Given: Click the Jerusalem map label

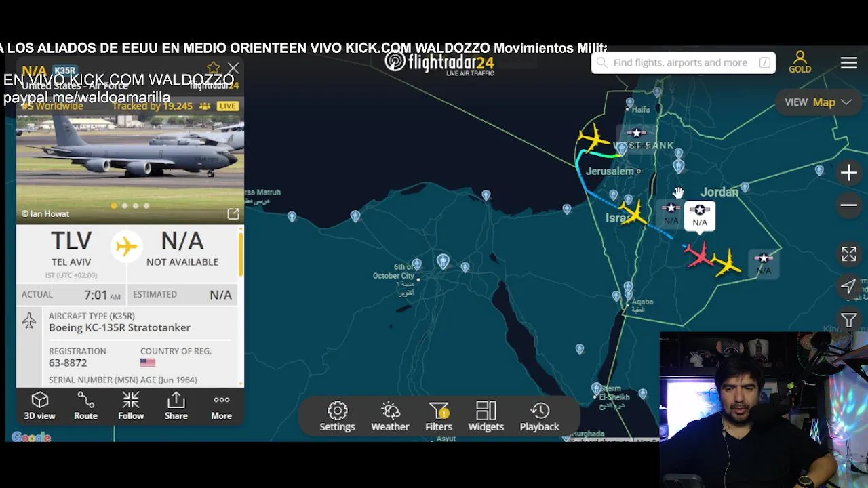Looking at the screenshot, I should point(610,171).
